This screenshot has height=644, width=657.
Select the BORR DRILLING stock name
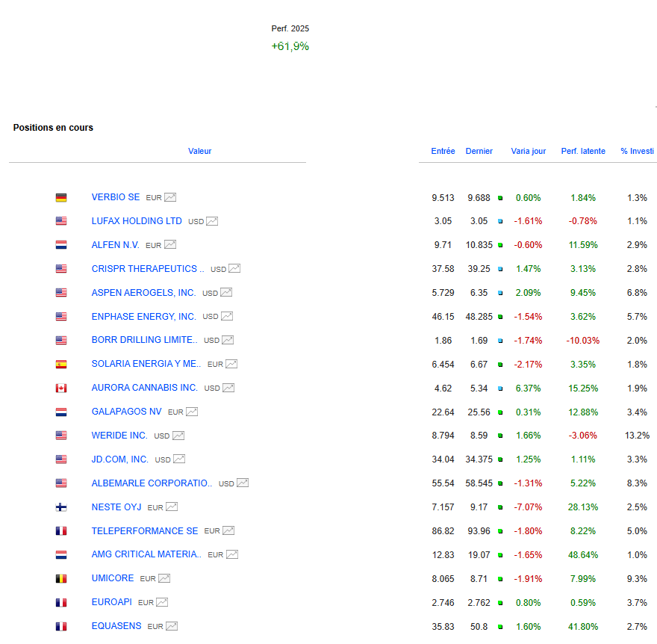(x=145, y=340)
